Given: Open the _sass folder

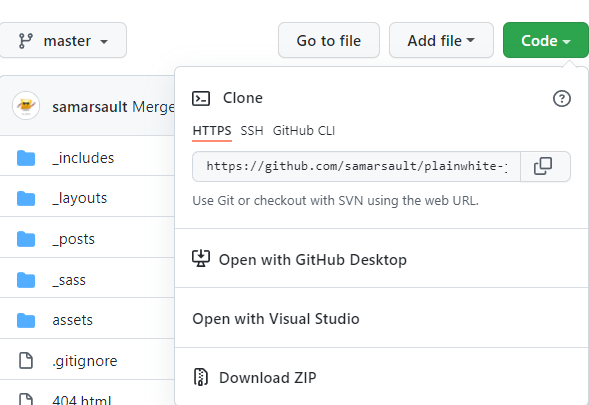Looking at the screenshot, I should tap(69, 280).
